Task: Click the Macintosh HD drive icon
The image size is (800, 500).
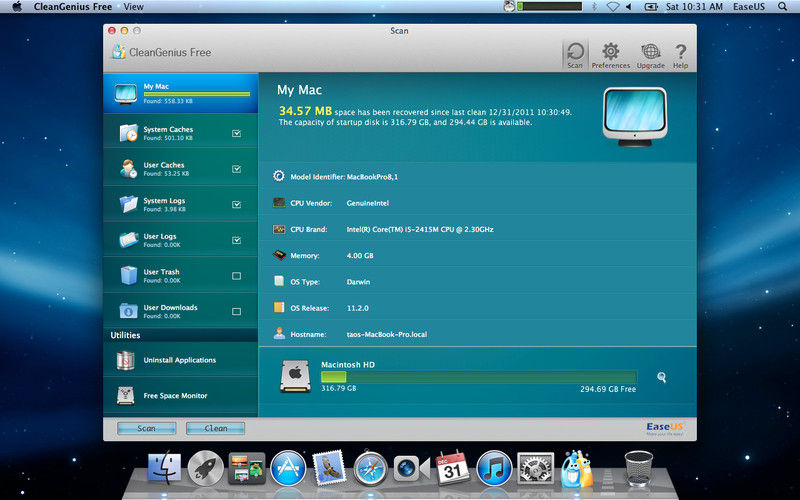Action: (295, 377)
